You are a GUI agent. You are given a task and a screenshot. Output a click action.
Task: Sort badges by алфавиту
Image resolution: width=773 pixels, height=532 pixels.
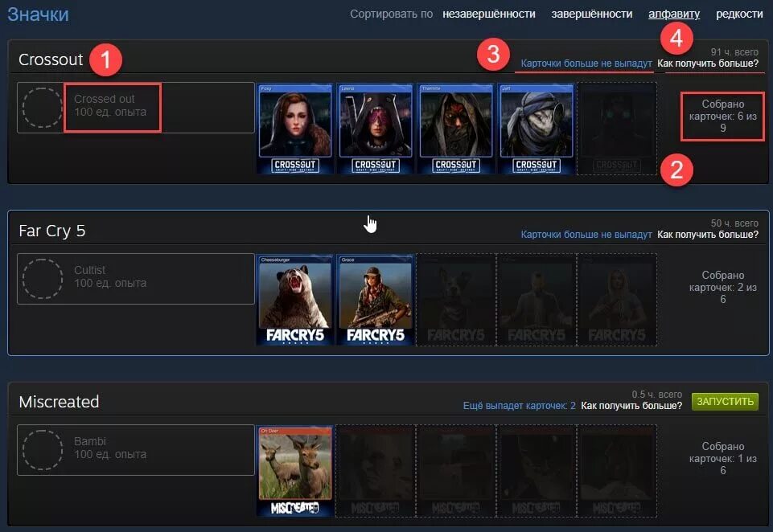tap(674, 14)
